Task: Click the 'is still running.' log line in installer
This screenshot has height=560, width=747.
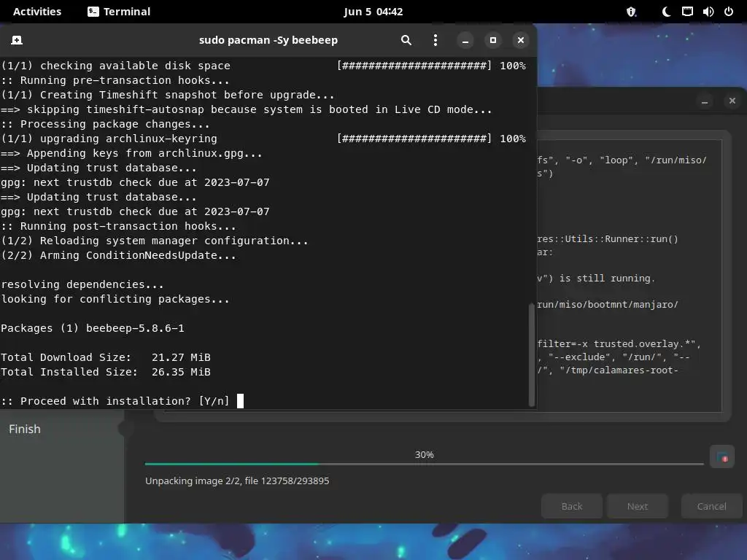Action: (596, 278)
